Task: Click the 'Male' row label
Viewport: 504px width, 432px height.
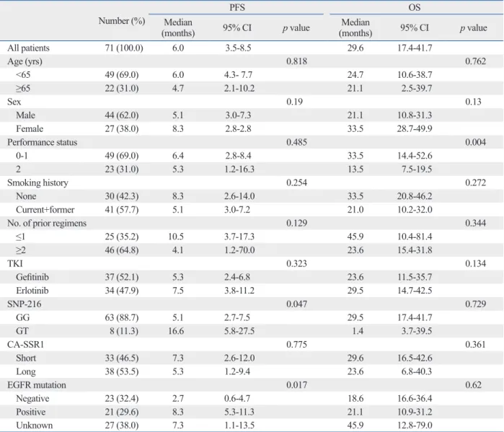Action: point(25,115)
